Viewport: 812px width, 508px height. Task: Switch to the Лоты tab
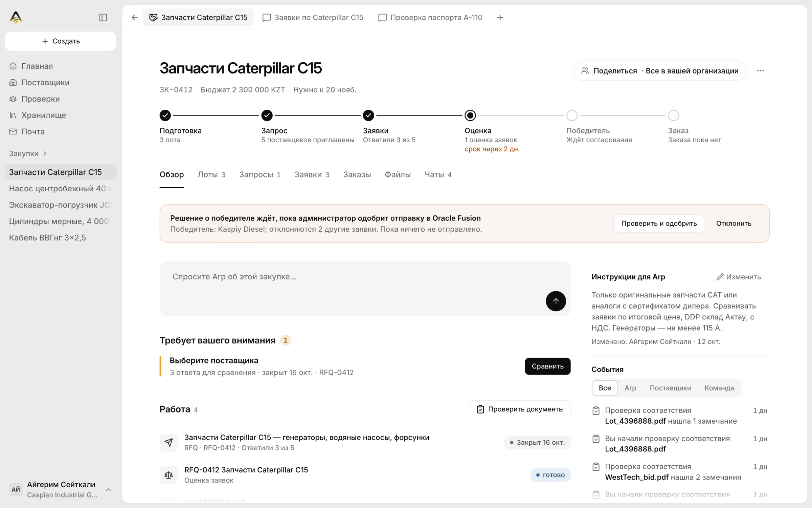(x=211, y=174)
